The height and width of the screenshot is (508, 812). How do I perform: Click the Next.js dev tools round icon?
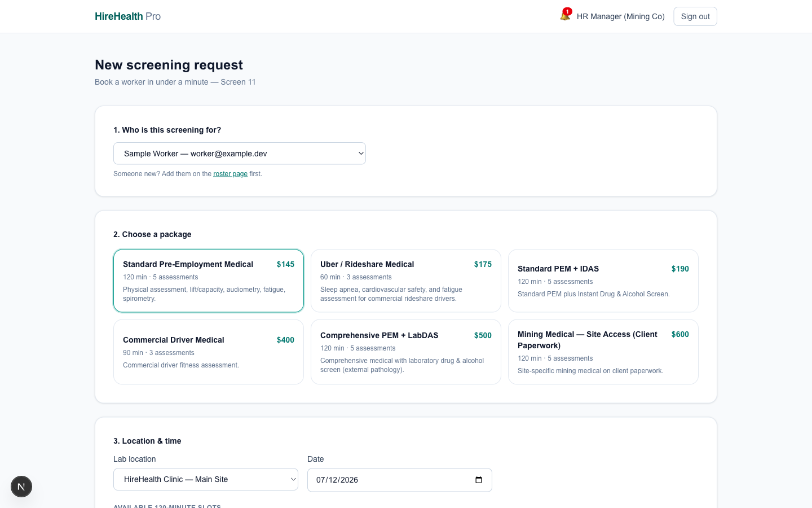click(x=21, y=487)
